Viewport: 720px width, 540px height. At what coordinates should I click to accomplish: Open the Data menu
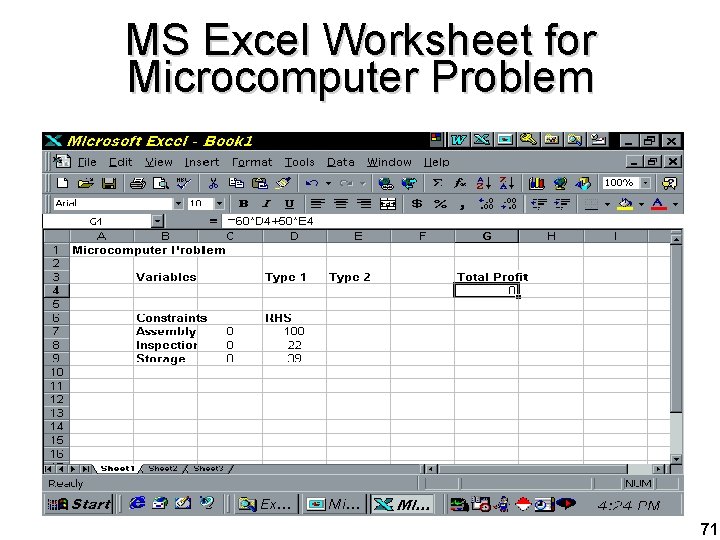point(340,162)
